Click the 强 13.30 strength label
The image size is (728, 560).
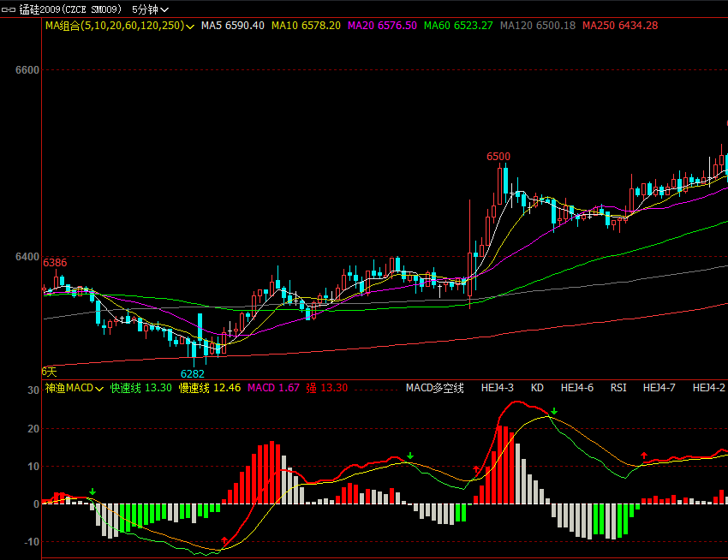tap(327, 388)
